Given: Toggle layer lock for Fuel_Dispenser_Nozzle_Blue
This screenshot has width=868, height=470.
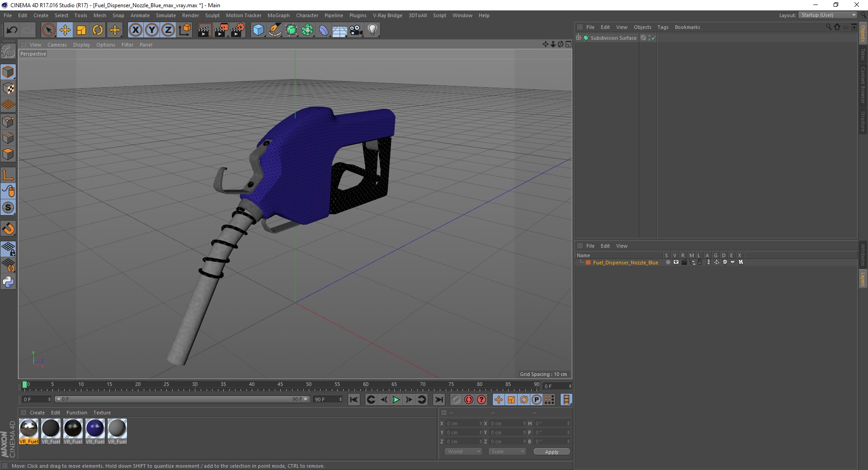Looking at the screenshot, I should [x=700, y=263].
